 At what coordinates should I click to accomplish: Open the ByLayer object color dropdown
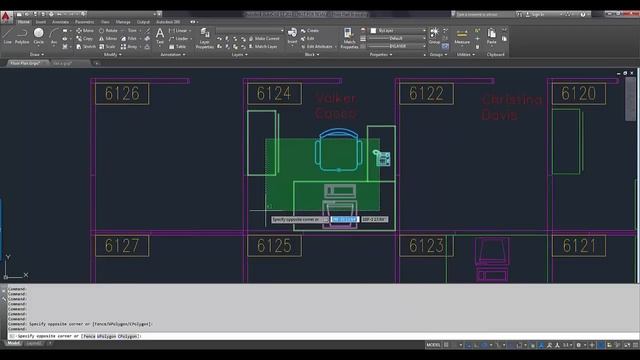(x=398, y=31)
